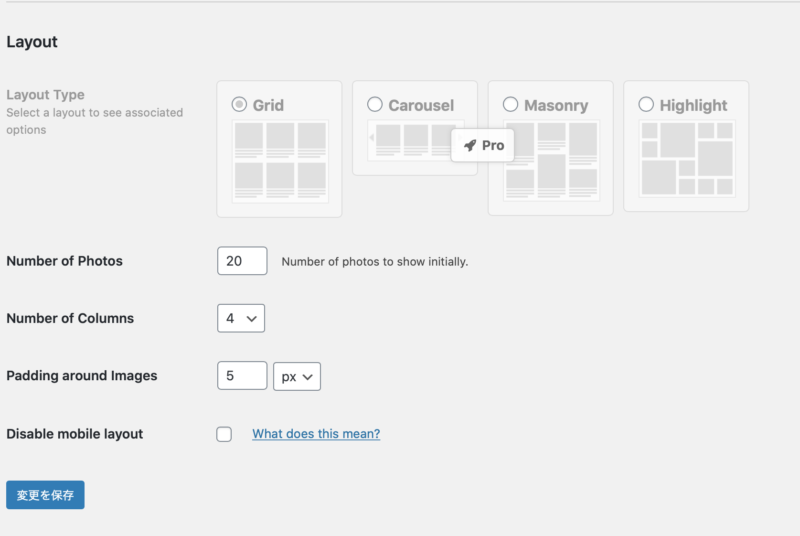The height and width of the screenshot is (536, 800).
Task: Open the Number of Columns dropdown
Action: pyautogui.click(x=241, y=318)
